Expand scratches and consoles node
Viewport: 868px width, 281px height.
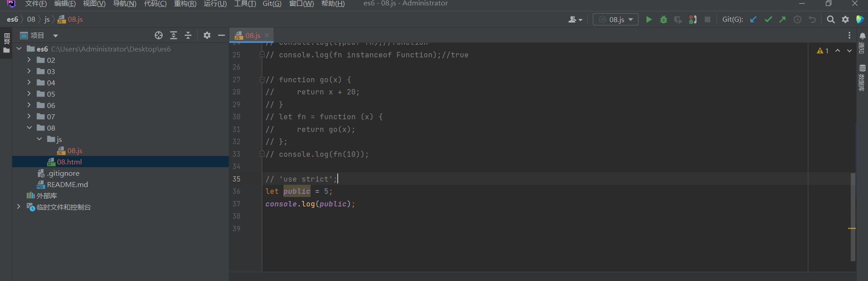point(19,207)
